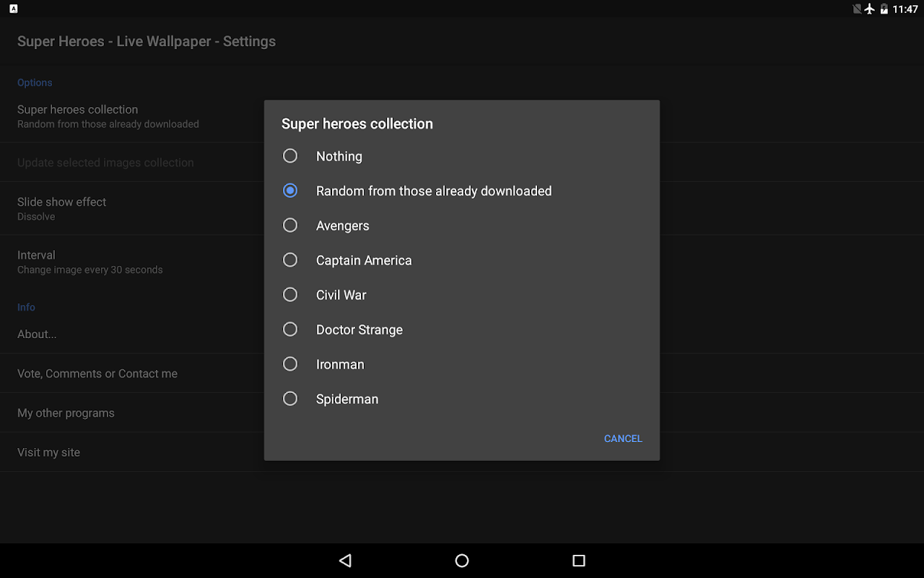Choose the Captain America radio option
This screenshot has width=924, height=578.
[x=290, y=260]
